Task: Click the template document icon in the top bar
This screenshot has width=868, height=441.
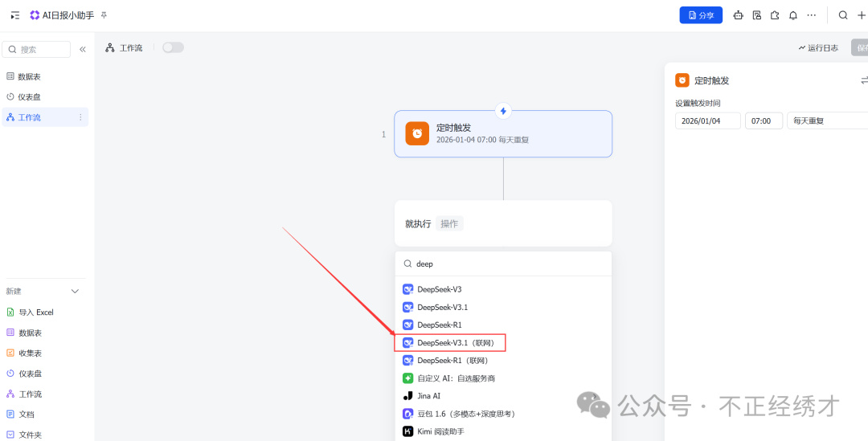Action: (757, 15)
